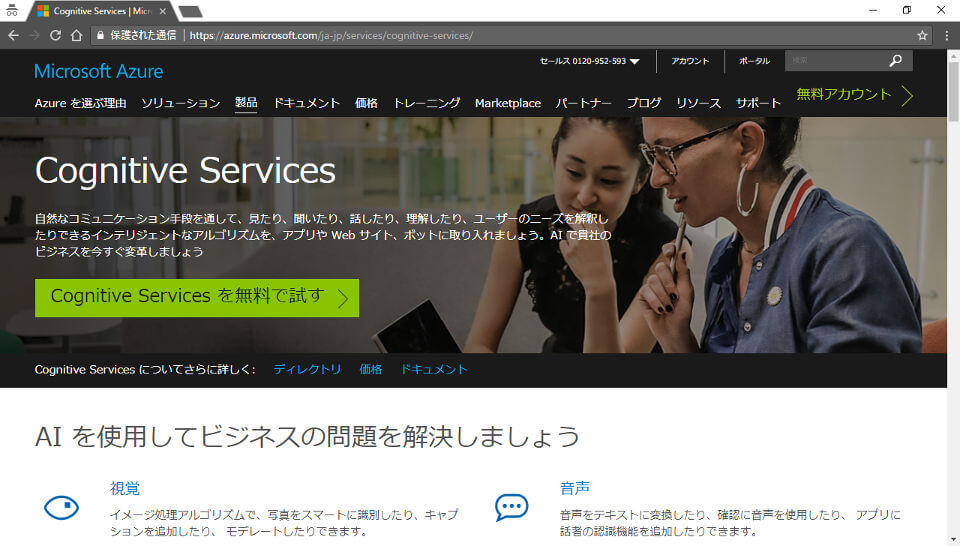
Task: Click the incognito icon in title bar
Action: [x=12, y=10]
